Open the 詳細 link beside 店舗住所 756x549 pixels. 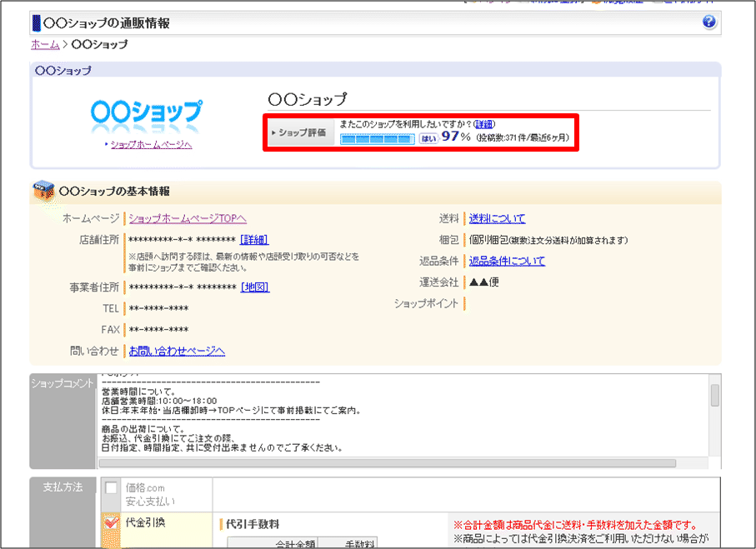click(x=254, y=240)
